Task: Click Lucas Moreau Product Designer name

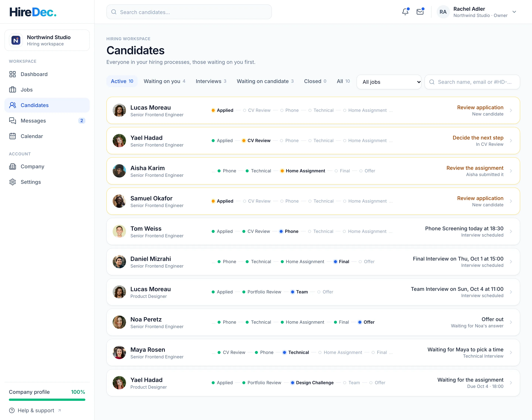Action: (x=150, y=289)
